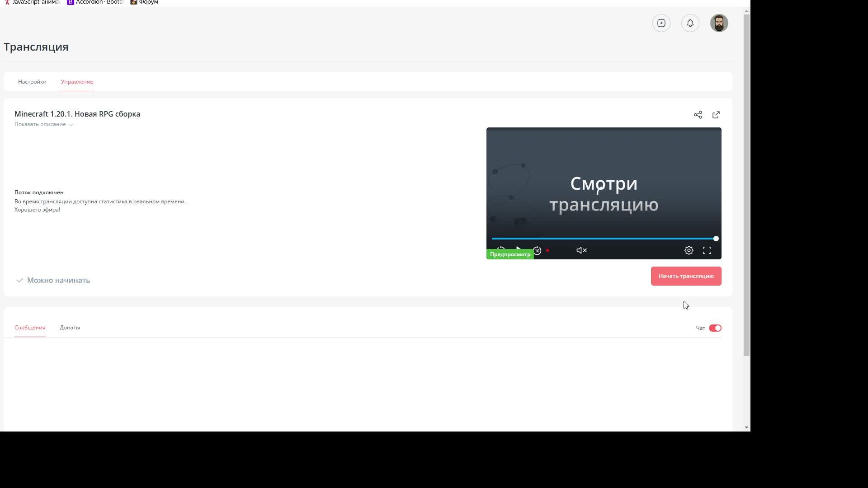Click Начать трансляцию button
868x488 pixels.
[x=686, y=276]
